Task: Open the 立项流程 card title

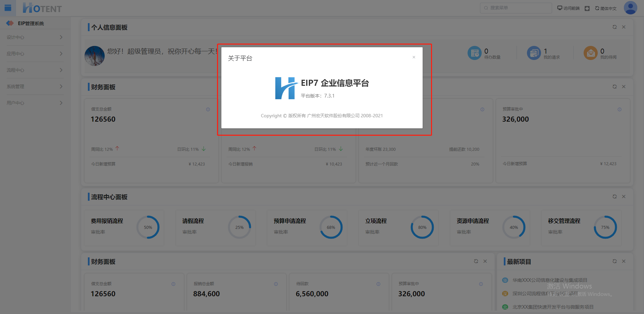Action: coord(376,221)
